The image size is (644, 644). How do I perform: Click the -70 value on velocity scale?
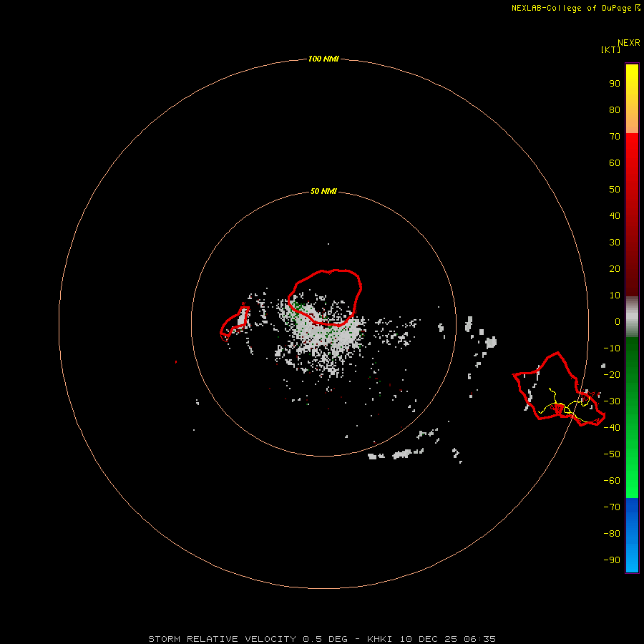pyautogui.click(x=612, y=507)
